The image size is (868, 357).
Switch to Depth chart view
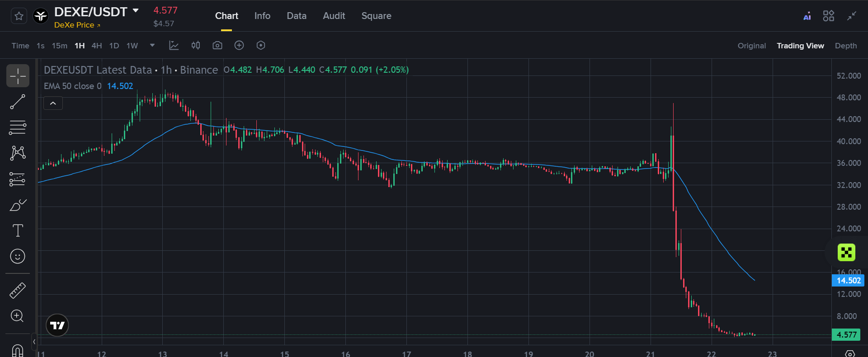[x=846, y=46]
